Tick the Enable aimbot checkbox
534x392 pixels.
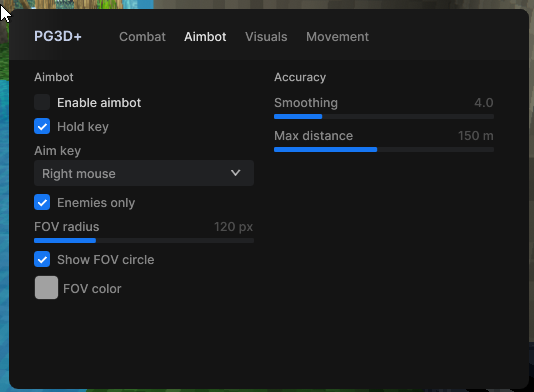[x=42, y=102]
